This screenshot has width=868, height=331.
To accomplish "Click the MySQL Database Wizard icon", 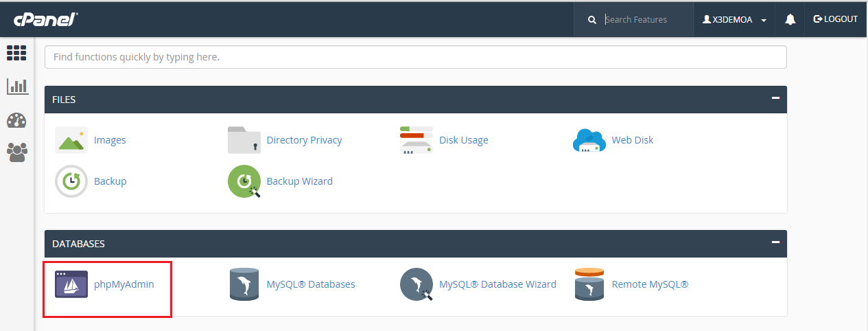I will click(417, 284).
